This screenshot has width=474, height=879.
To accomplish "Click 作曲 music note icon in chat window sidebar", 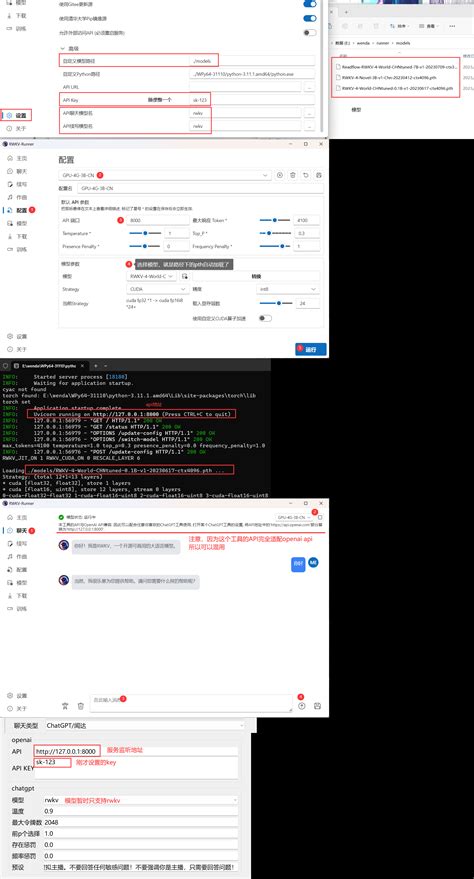I will tap(10, 557).
